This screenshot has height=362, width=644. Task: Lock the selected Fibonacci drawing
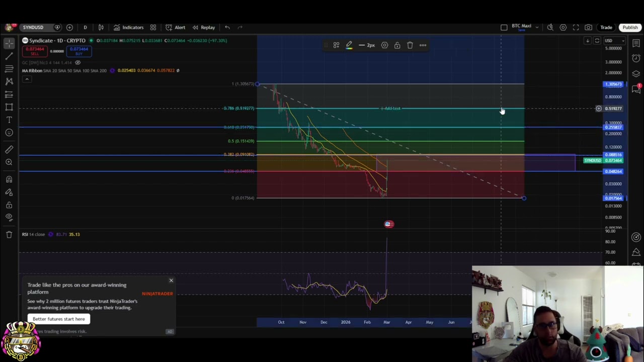click(x=397, y=45)
